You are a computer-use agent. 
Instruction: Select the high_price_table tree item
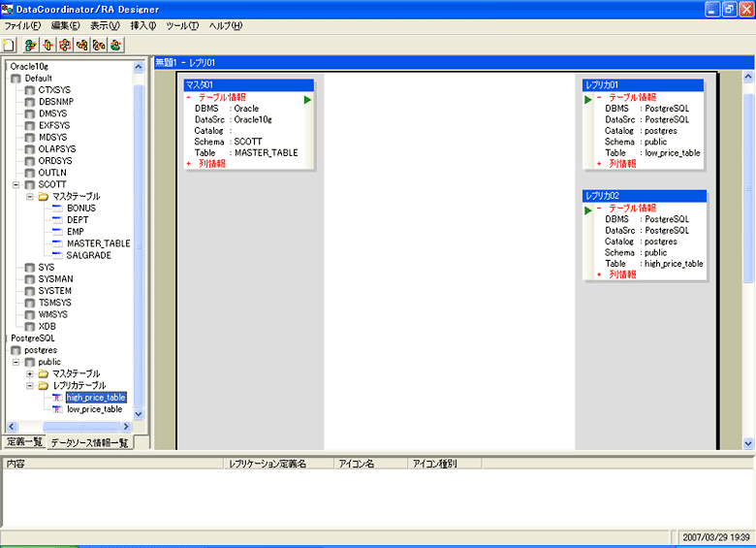click(x=96, y=398)
